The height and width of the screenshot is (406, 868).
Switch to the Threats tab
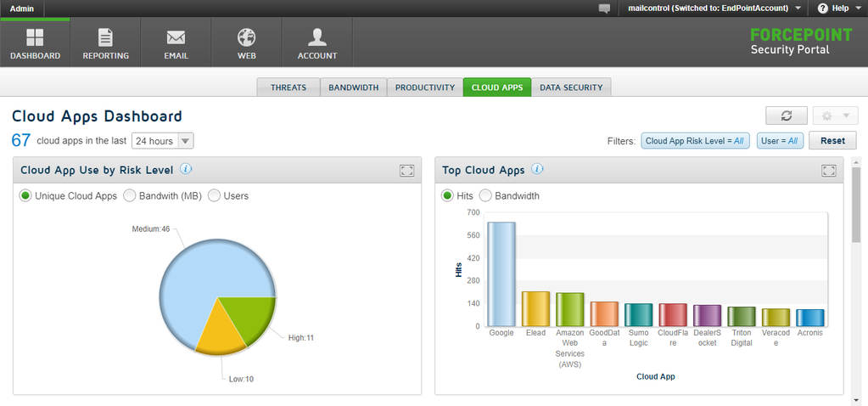(288, 87)
